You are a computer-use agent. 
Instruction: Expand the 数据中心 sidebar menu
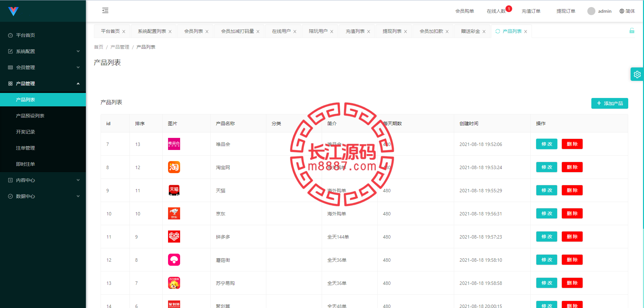(x=43, y=196)
